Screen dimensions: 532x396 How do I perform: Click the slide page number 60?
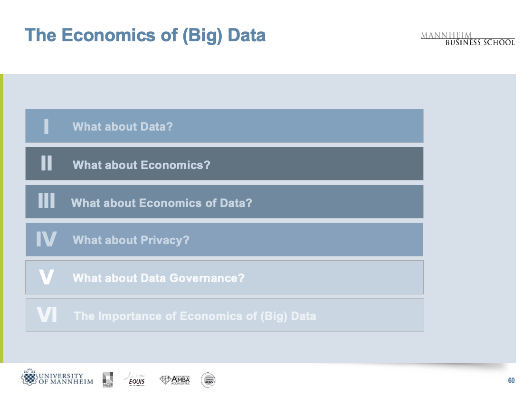pyautogui.click(x=511, y=381)
